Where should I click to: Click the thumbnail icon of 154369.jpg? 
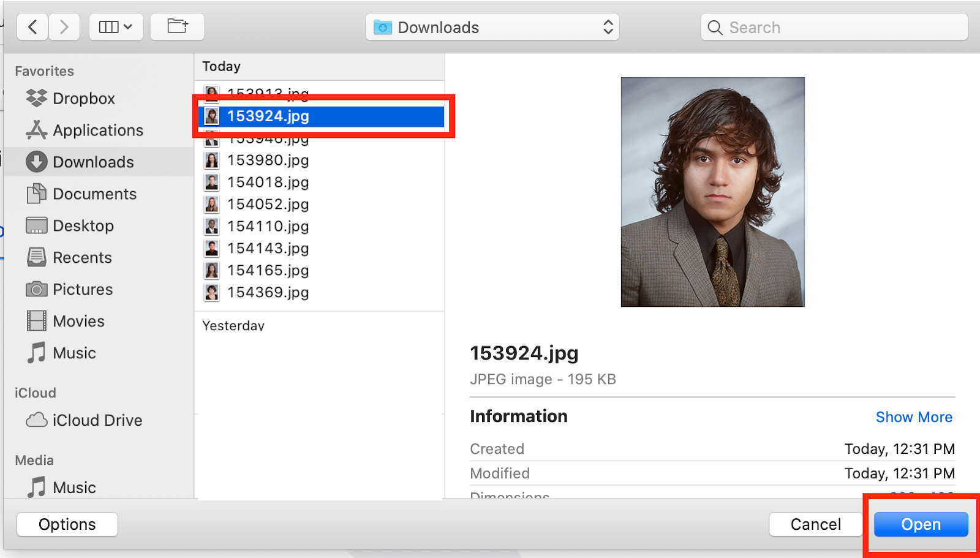(212, 293)
